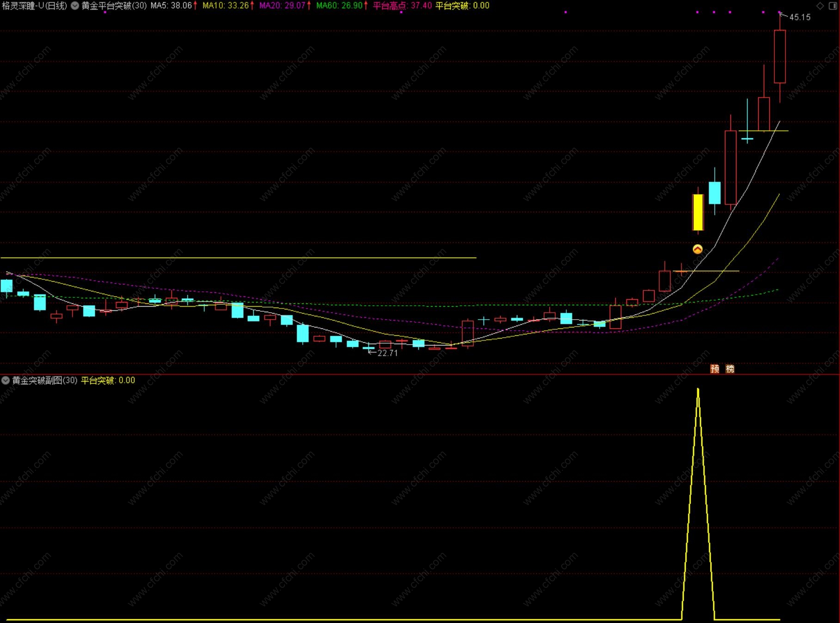Click the 45.15 high price label
This screenshot has width=840, height=623.
pyautogui.click(x=800, y=18)
